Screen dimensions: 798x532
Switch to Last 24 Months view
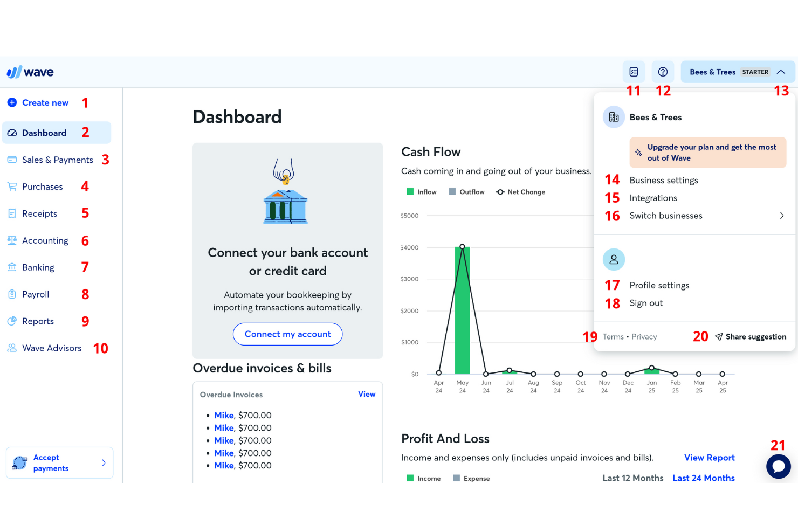pos(703,478)
